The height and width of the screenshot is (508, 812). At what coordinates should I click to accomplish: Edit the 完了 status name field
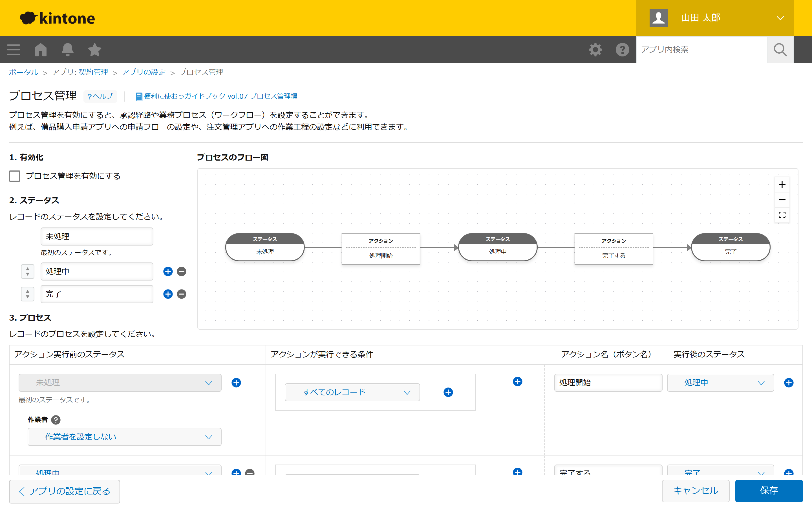pos(97,294)
